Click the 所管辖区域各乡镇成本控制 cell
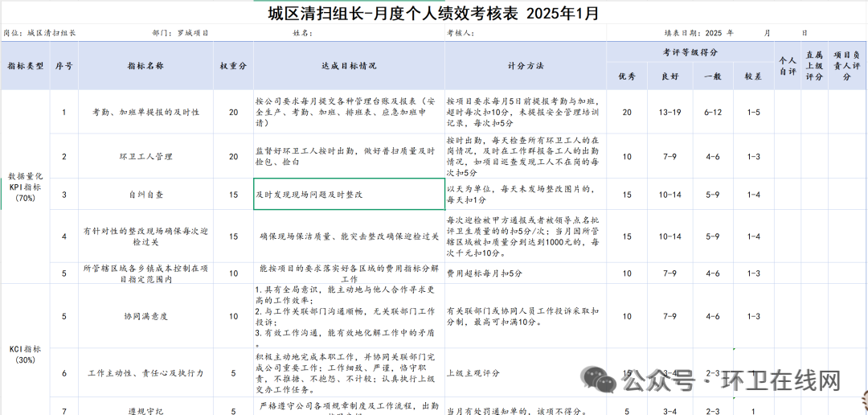Screen dimensions: 868x415 (145, 273)
